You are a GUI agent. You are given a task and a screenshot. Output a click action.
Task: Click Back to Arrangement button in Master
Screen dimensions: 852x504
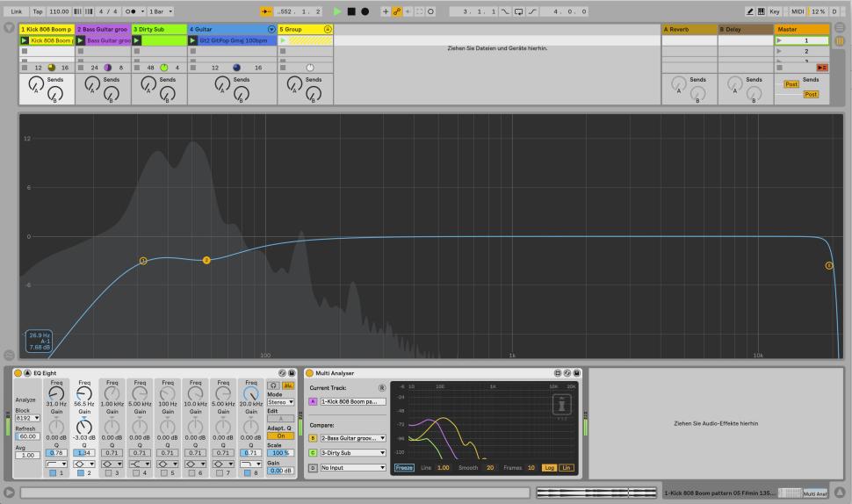pos(822,68)
